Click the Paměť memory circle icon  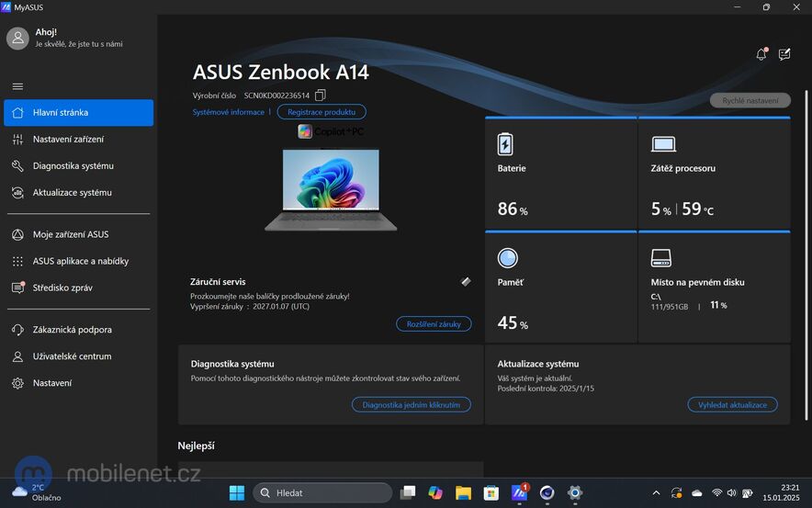tap(507, 258)
